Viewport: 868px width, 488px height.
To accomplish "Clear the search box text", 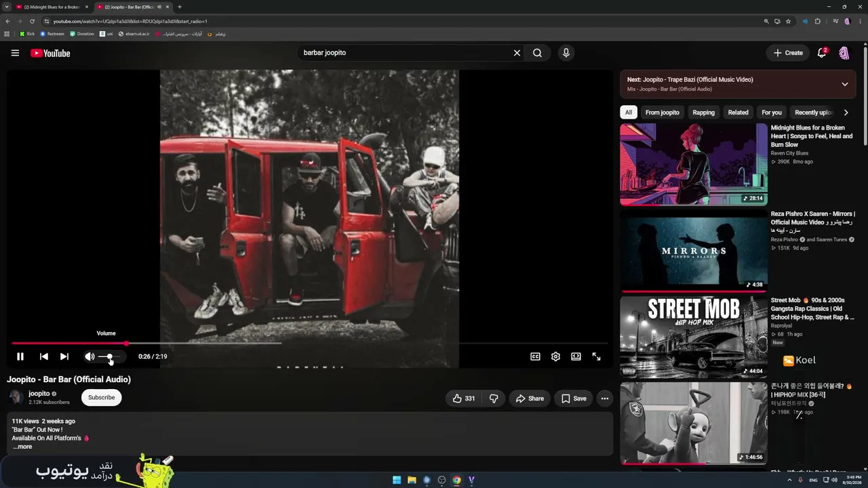I will click(x=517, y=53).
